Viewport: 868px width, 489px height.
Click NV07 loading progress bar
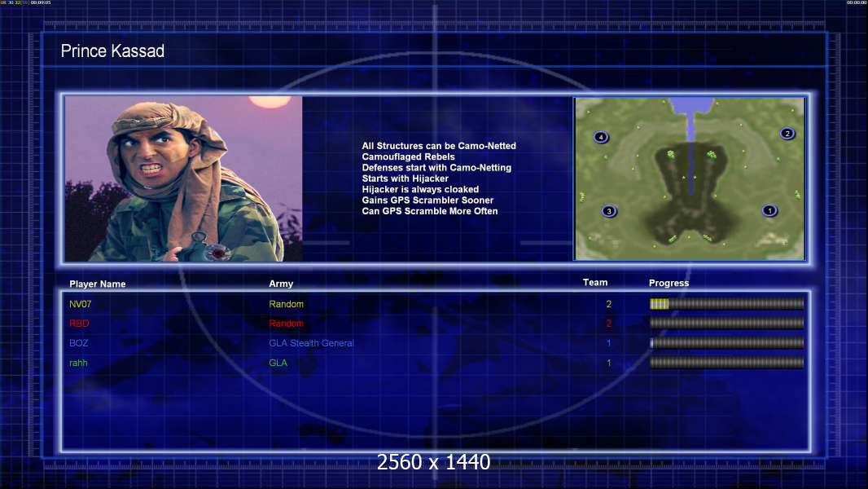pyautogui.click(x=726, y=303)
